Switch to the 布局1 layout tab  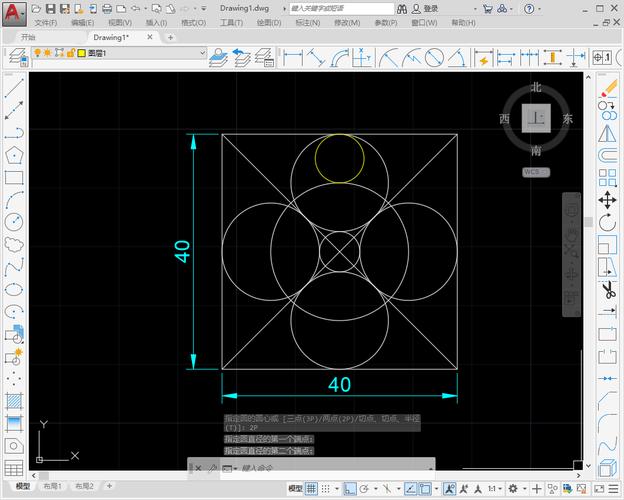50,486
